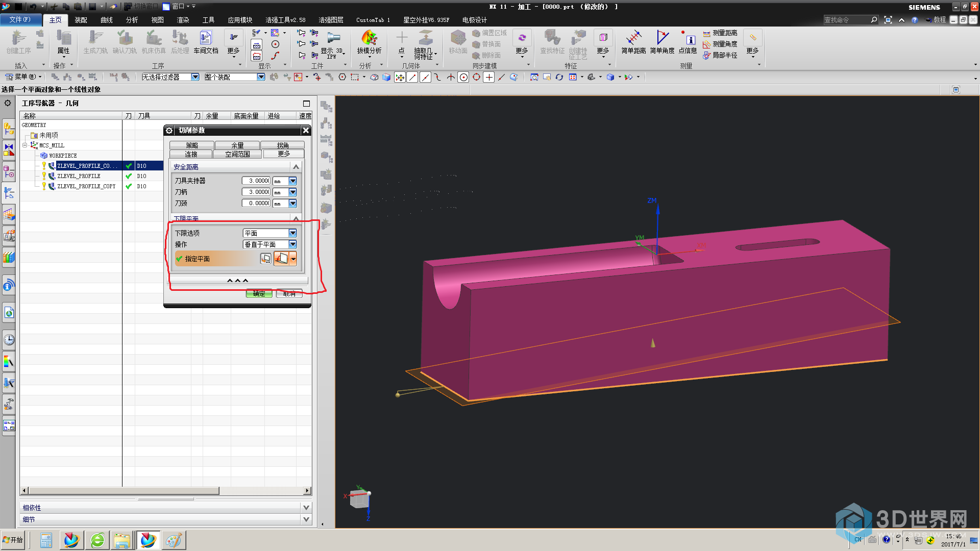Open 刀柄 unit mm dropdown
Screen dimensions: 980x551
(x=292, y=192)
